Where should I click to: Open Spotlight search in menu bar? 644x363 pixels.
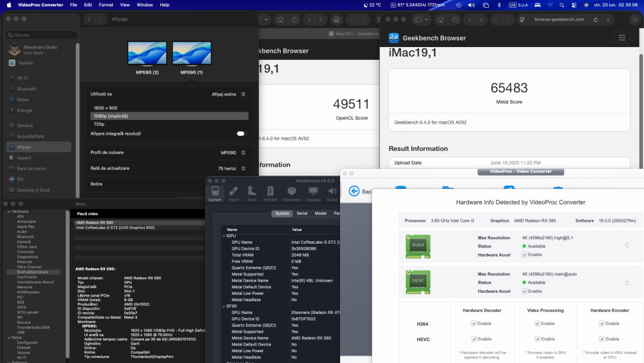pyautogui.click(x=562, y=5)
